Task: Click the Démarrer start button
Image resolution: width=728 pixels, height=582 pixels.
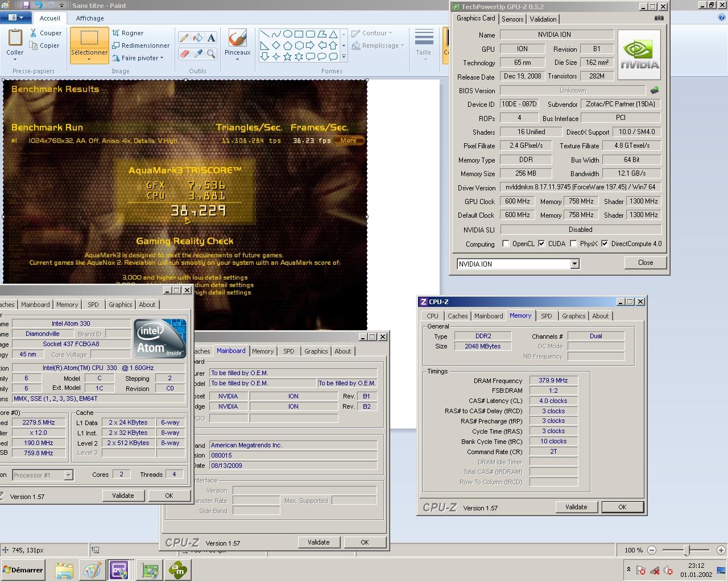Action: (23, 570)
